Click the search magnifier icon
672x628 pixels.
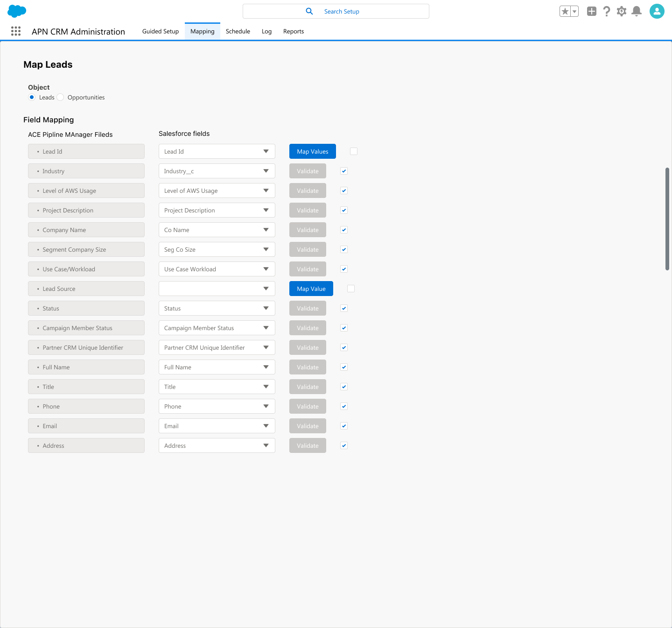click(x=309, y=11)
